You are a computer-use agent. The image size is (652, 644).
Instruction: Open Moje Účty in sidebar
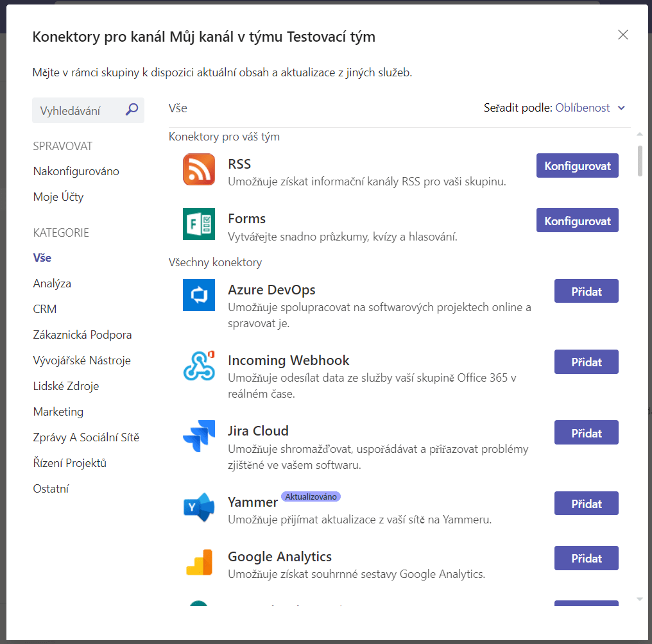(x=58, y=197)
